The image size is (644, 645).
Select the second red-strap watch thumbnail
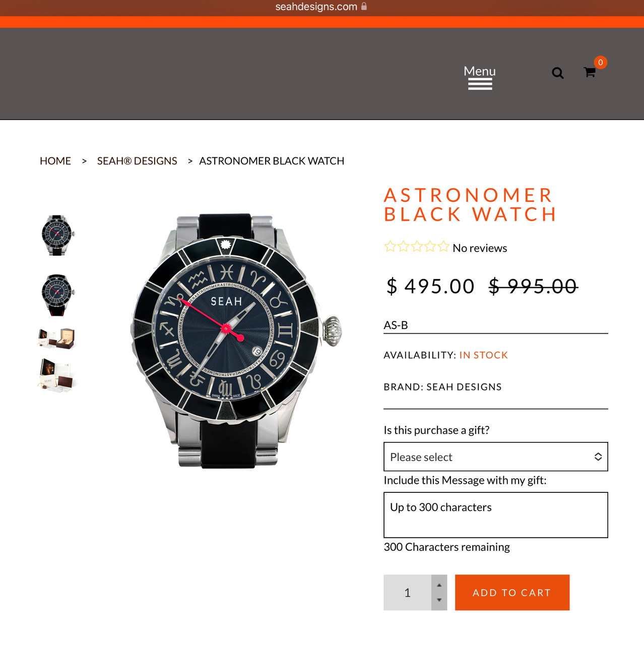coord(57,295)
